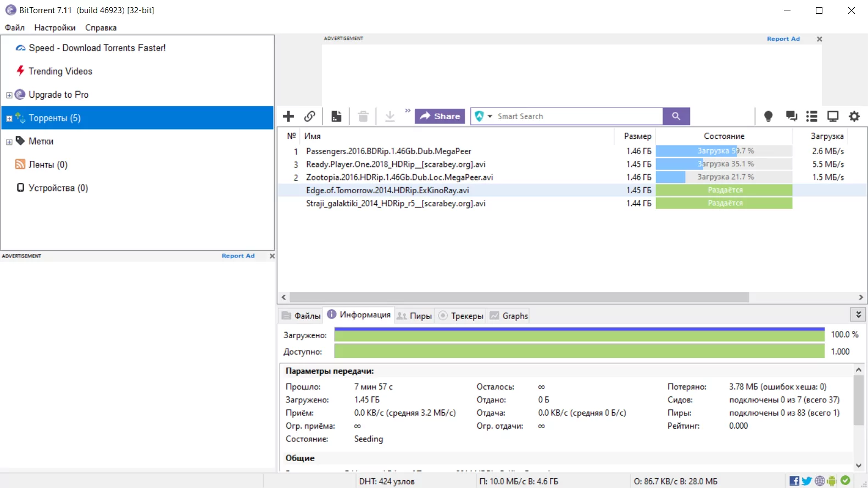
Task: Switch to the Пиры tab
Action: [414, 316]
